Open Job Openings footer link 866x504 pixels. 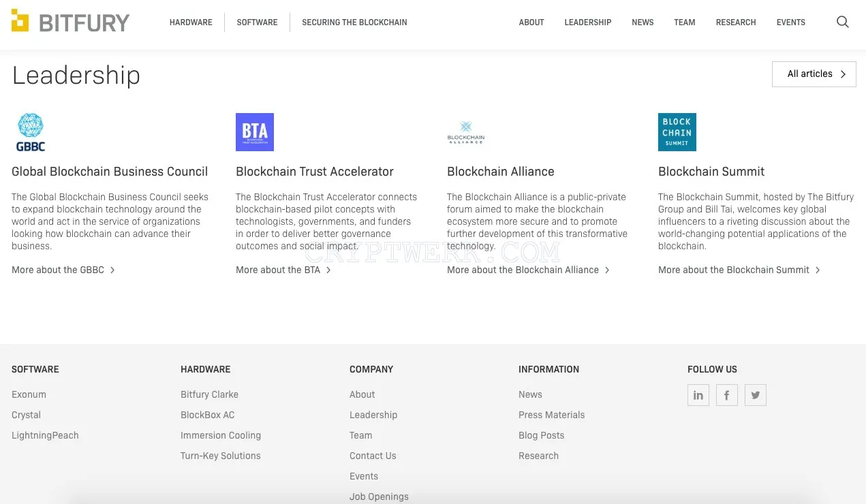(379, 497)
